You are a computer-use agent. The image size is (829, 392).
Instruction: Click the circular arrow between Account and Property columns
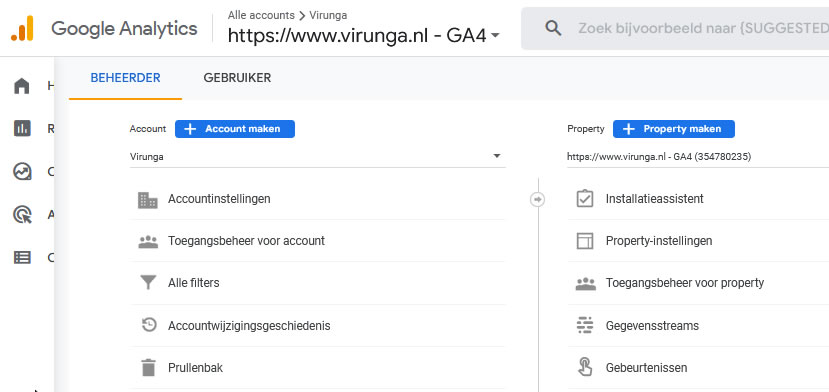(538, 199)
